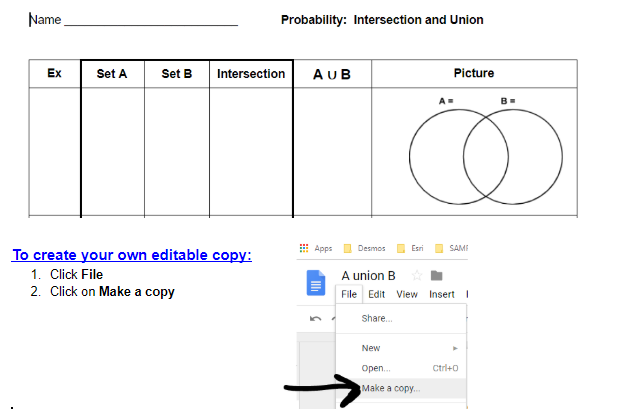Select Open... in the File dropdown
Image resolution: width=617 pixels, height=409 pixels.
376,368
